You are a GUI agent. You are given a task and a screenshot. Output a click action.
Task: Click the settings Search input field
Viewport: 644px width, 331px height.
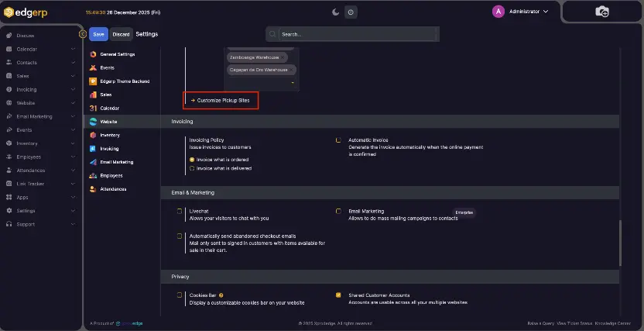356,34
